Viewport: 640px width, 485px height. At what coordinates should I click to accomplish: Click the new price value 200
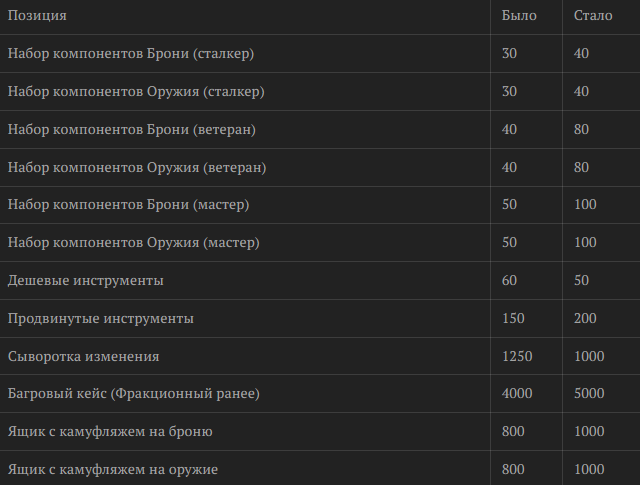pyautogui.click(x=586, y=319)
